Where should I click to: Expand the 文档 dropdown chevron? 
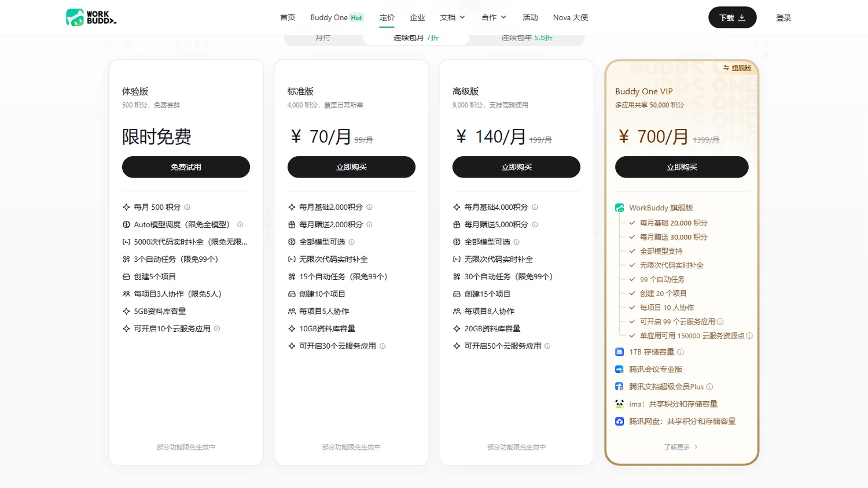point(462,17)
